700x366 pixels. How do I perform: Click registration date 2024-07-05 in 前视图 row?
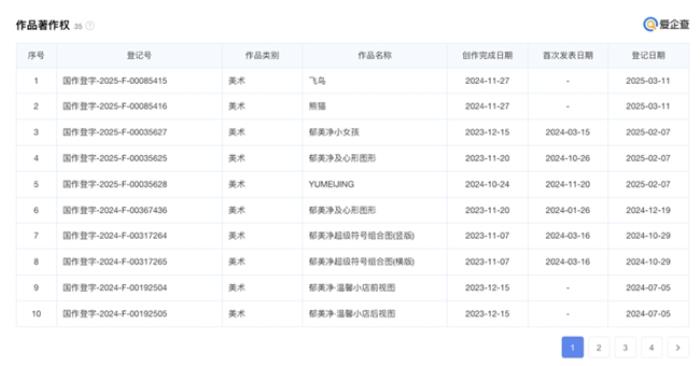tap(648, 287)
